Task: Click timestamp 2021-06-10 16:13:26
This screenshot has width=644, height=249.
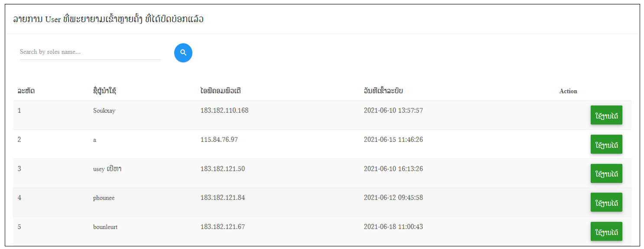Action: point(393,169)
